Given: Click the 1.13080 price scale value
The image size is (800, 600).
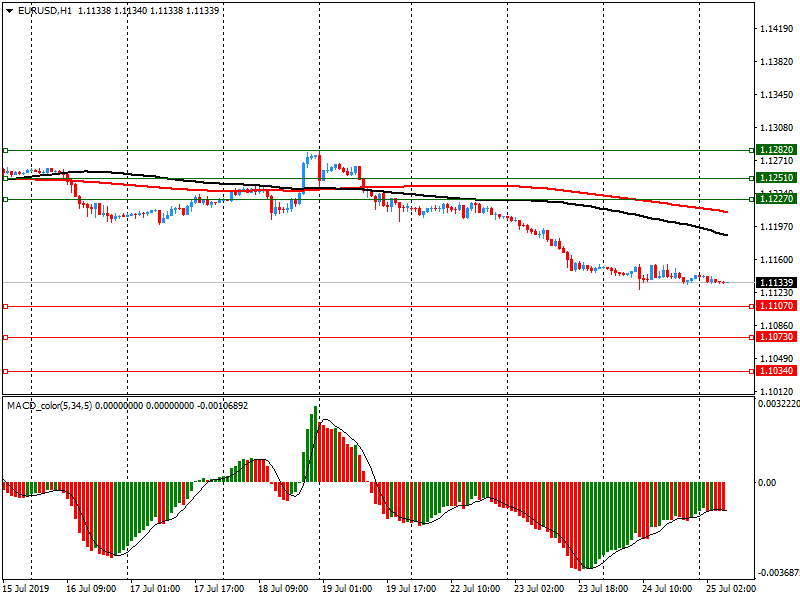Looking at the screenshot, I should [x=777, y=128].
